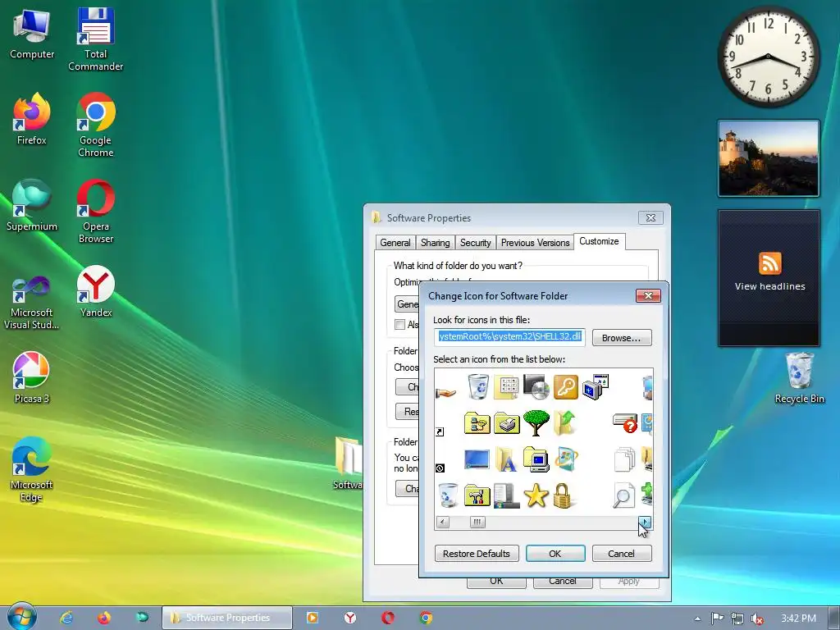Cancel the Change Icon dialog

[x=622, y=554]
